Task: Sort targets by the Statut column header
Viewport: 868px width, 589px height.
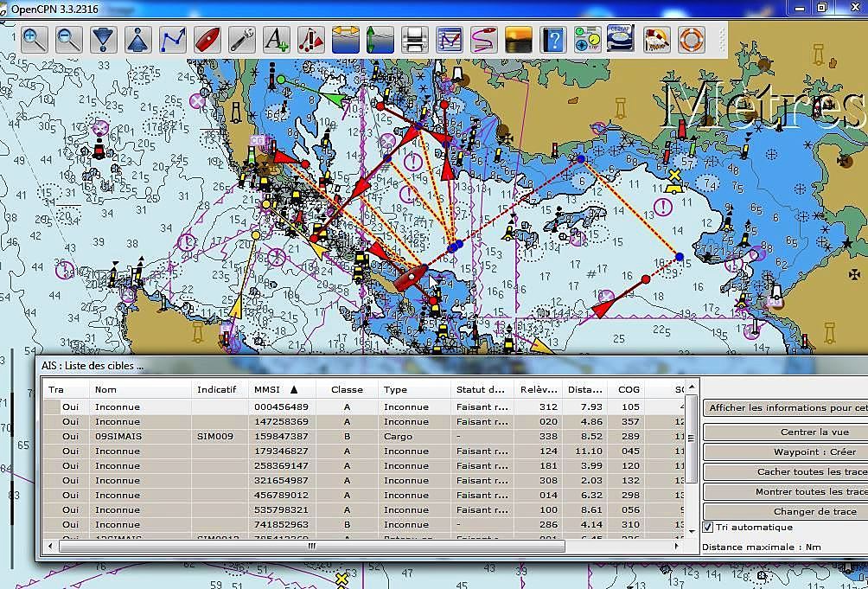Action: tap(482, 390)
